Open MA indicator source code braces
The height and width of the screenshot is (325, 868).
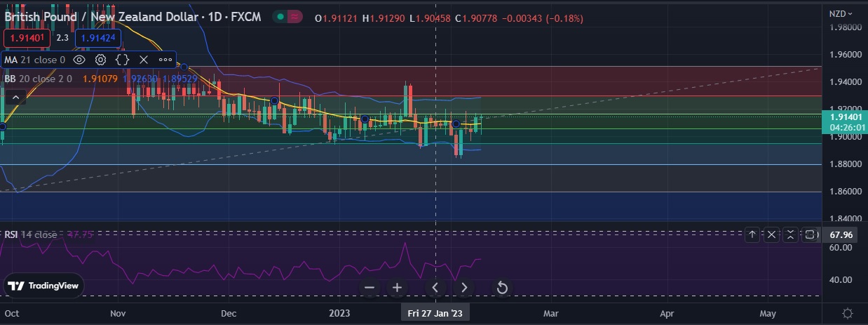(x=122, y=60)
